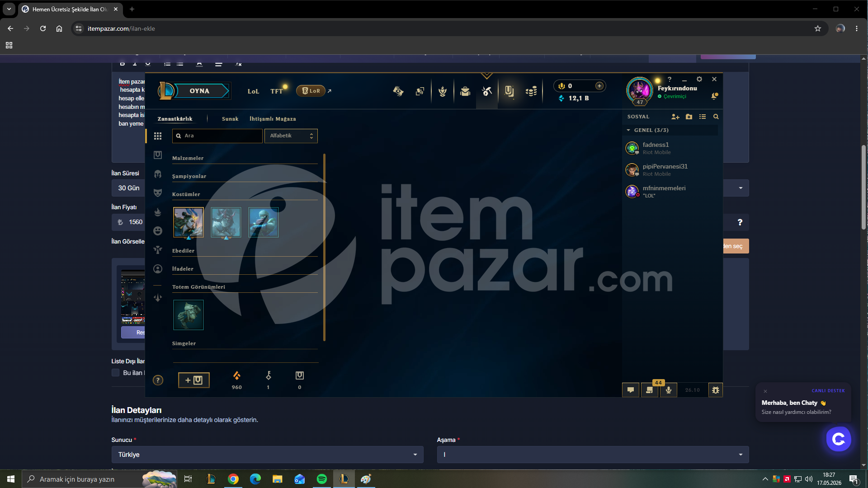Click the Ara loot search field
868x488 pixels.
tap(217, 136)
